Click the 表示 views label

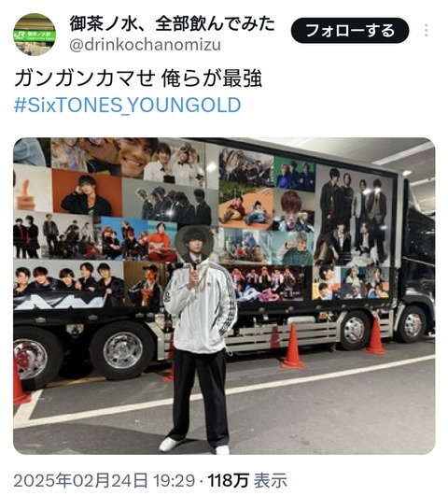pos(271,480)
